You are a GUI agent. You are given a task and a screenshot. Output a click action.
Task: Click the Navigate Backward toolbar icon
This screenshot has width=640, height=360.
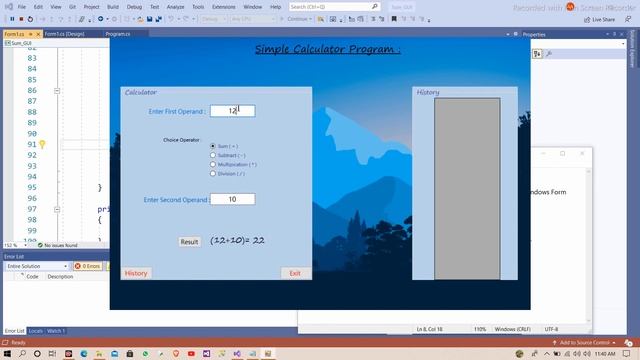pos(100,19)
